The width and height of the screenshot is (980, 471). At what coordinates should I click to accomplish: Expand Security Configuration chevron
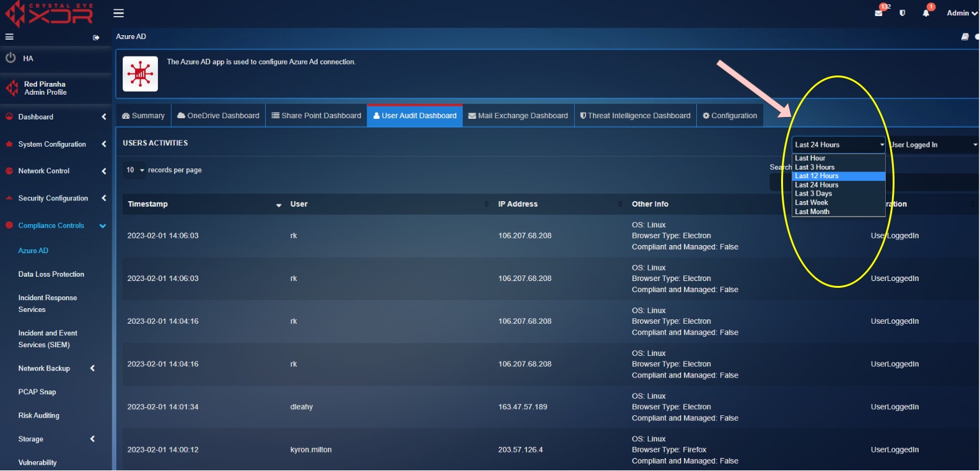click(103, 198)
